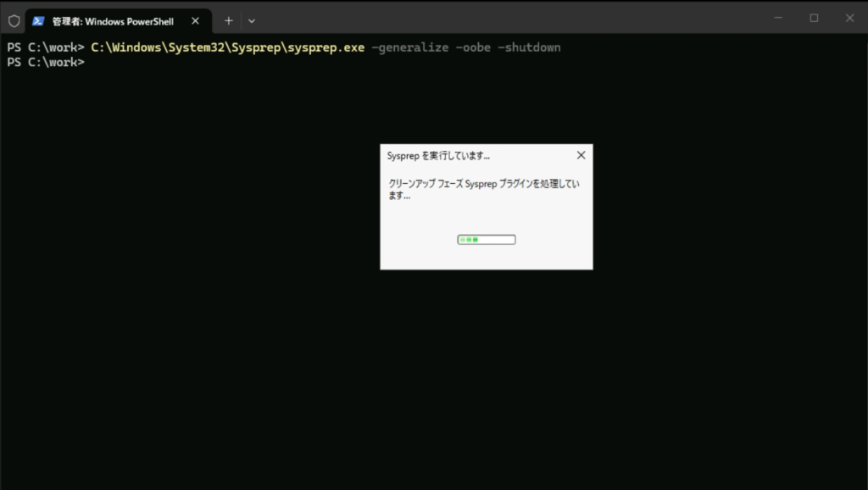Close the Sysprep dialog with its X
Viewport: 868px width, 490px height.
tap(581, 156)
